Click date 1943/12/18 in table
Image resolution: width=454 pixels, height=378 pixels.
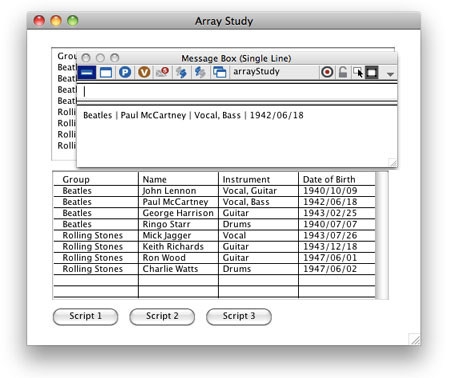coord(337,247)
